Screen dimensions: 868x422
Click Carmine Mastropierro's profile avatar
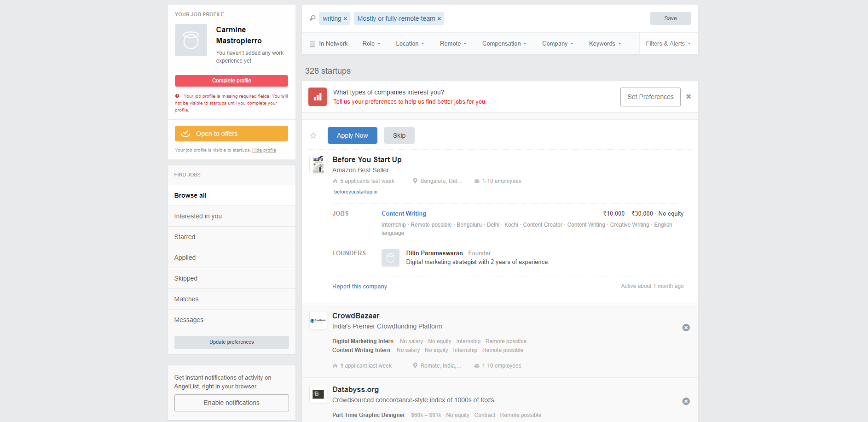(191, 40)
